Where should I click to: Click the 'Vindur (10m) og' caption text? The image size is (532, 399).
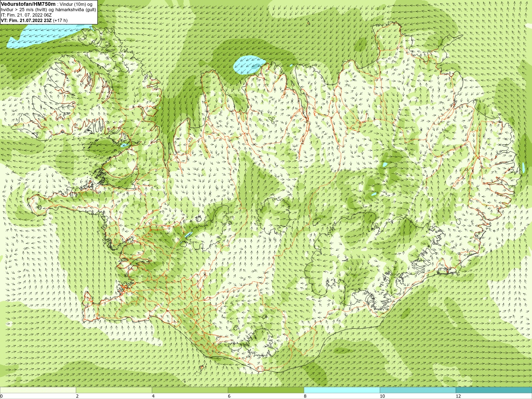[x=76, y=4]
